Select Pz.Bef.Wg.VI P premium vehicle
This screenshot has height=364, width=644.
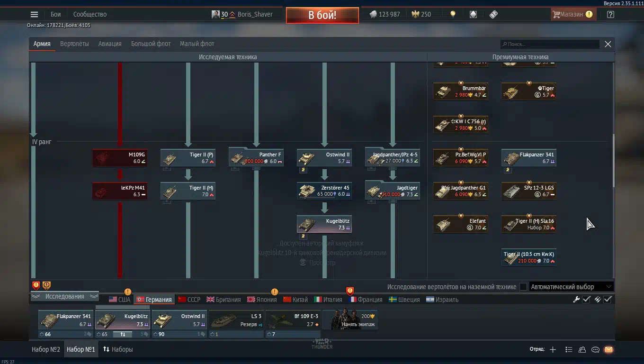[x=461, y=158]
